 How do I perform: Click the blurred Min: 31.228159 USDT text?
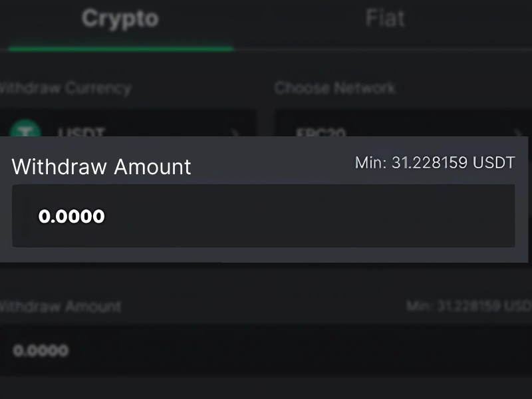469,307
